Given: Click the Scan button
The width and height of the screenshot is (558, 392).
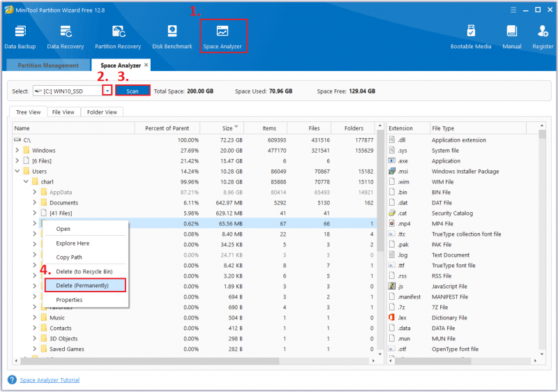Looking at the screenshot, I should [133, 91].
